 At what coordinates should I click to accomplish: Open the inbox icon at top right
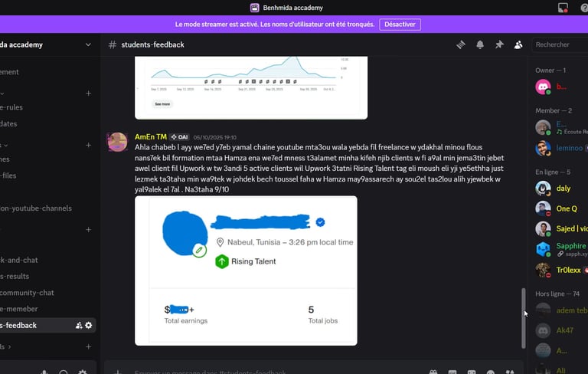click(563, 8)
